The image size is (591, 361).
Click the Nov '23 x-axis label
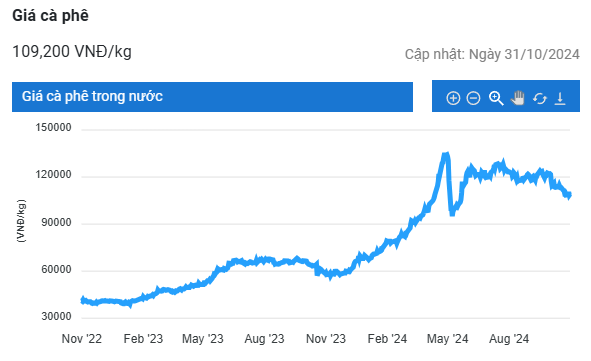[x=326, y=339]
